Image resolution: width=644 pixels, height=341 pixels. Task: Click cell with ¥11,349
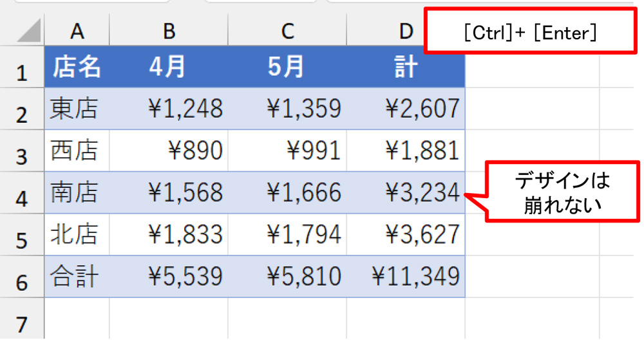(406, 277)
